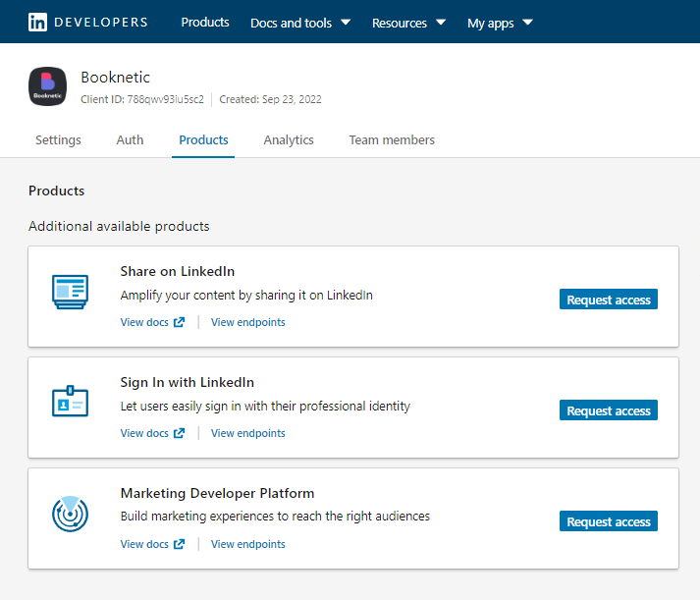Request access for Share on LinkedIn
Screen dimensions: 700x600
(608, 300)
